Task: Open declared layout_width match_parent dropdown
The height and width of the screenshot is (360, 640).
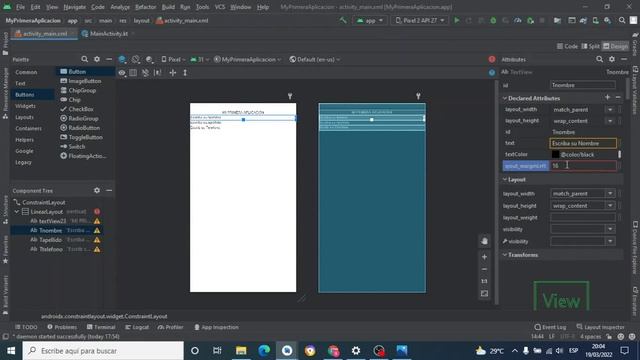Action: [x=610, y=109]
